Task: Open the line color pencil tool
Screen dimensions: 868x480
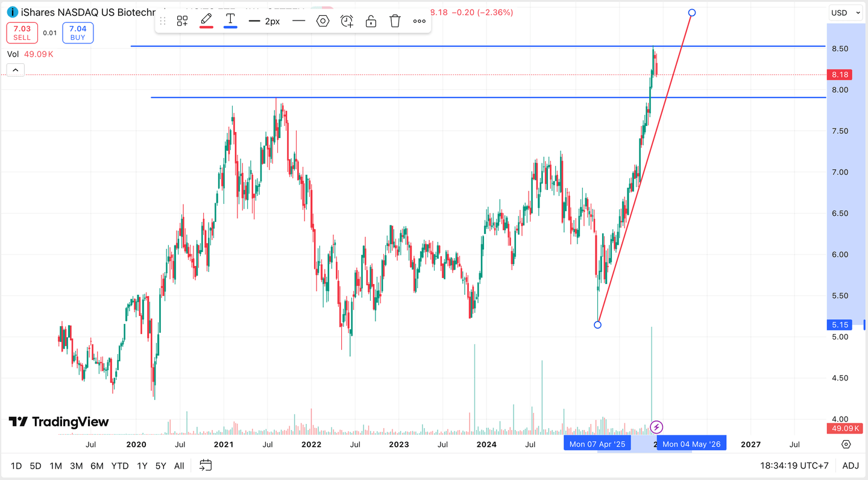Action: [x=206, y=20]
